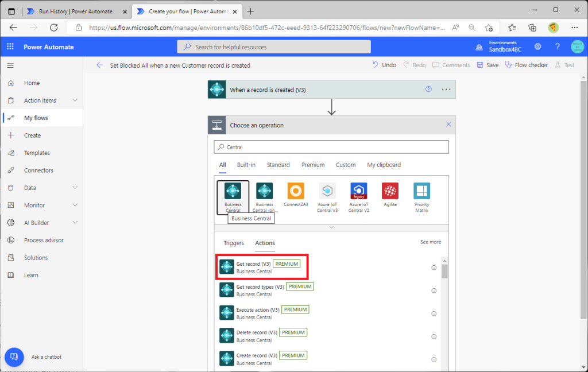
Task: Open the Comments pane
Action: (x=451, y=65)
